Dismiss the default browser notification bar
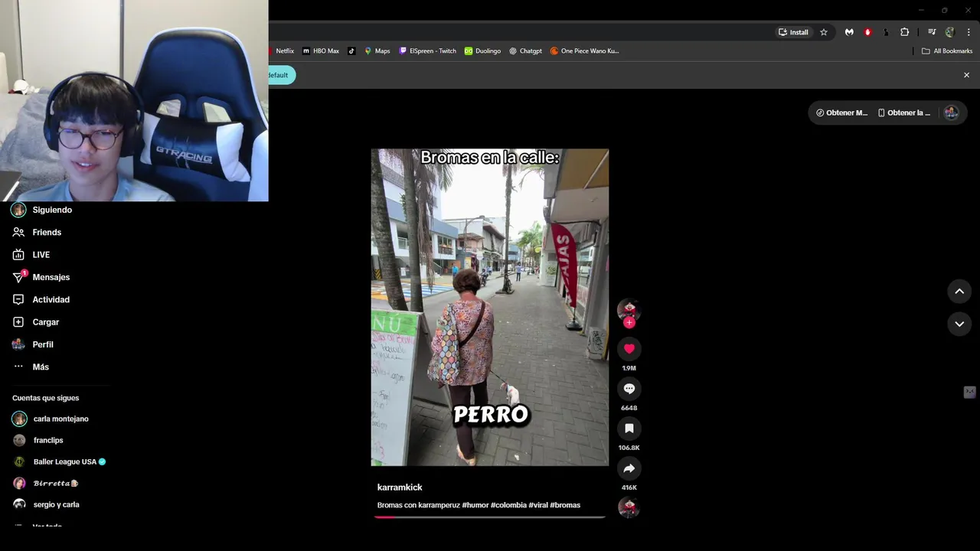This screenshot has width=980, height=551. (966, 75)
